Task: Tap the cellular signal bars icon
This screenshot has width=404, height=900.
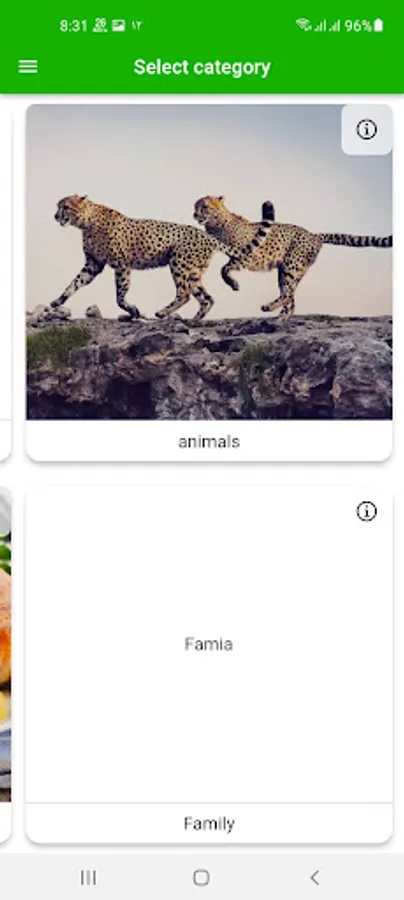Action: (328, 26)
